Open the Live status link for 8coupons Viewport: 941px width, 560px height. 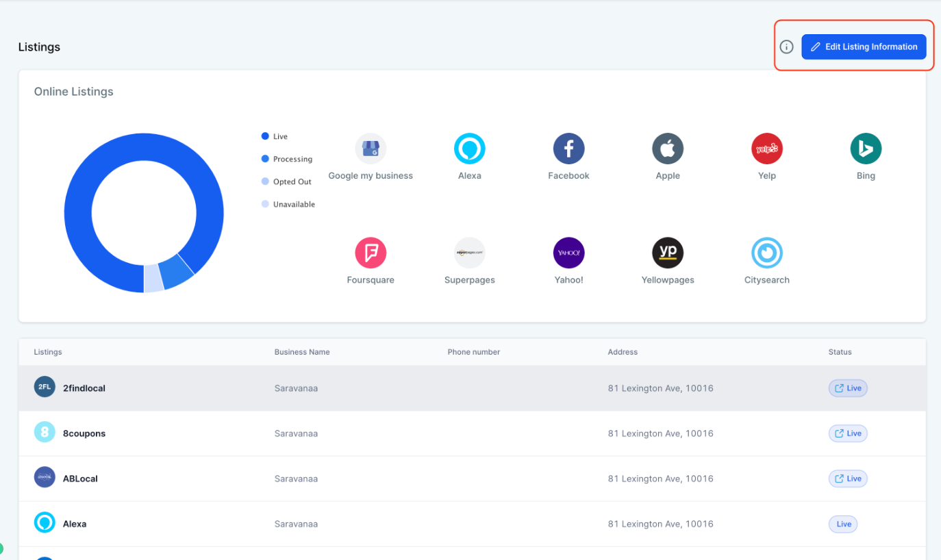(x=848, y=433)
